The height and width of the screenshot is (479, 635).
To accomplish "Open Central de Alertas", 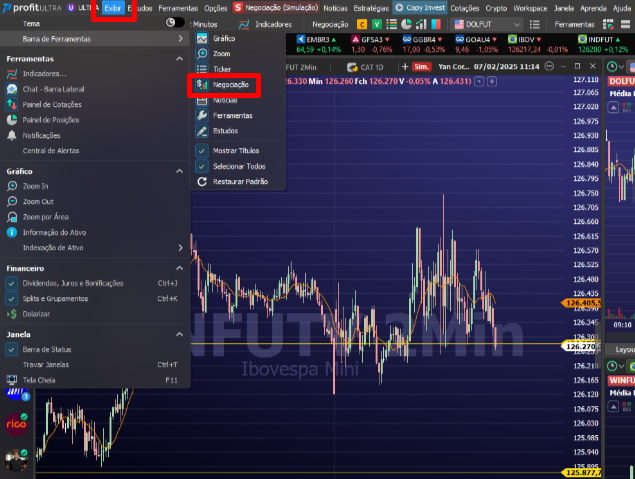I will pyautogui.click(x=51, y=151).
